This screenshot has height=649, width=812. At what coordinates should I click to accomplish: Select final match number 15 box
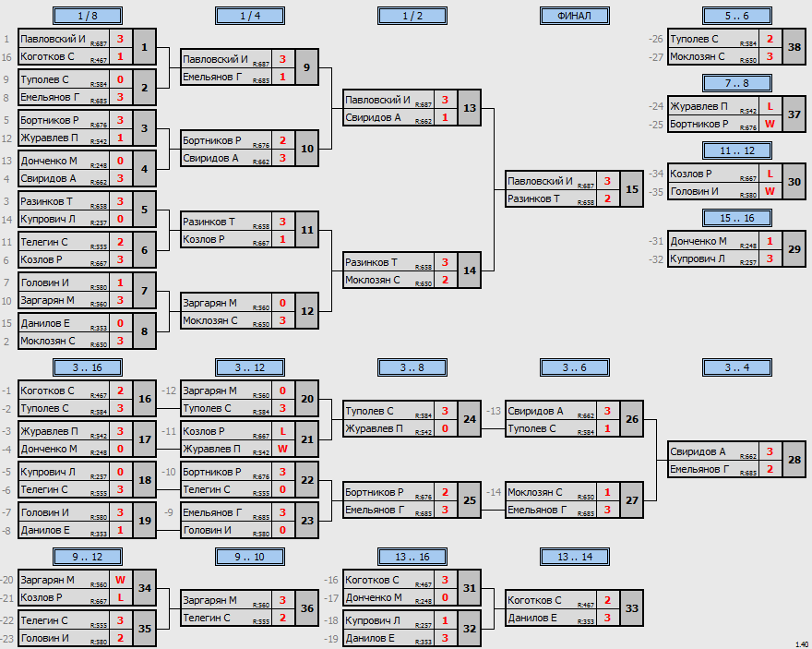(632, 189)
